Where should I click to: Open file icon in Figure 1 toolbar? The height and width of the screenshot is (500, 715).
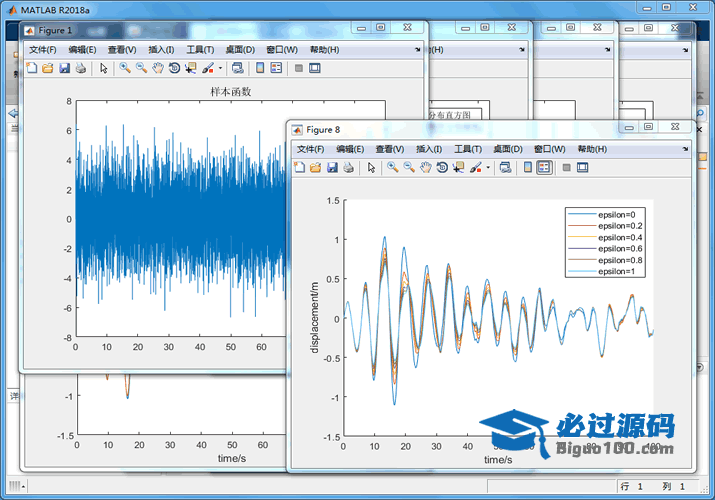tap(47, 68)
